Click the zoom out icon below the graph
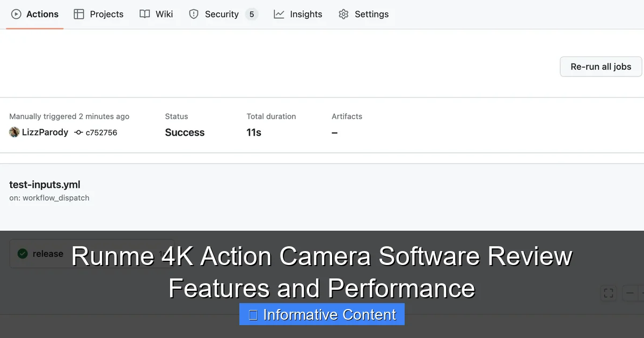 click(x=630, y=293)
